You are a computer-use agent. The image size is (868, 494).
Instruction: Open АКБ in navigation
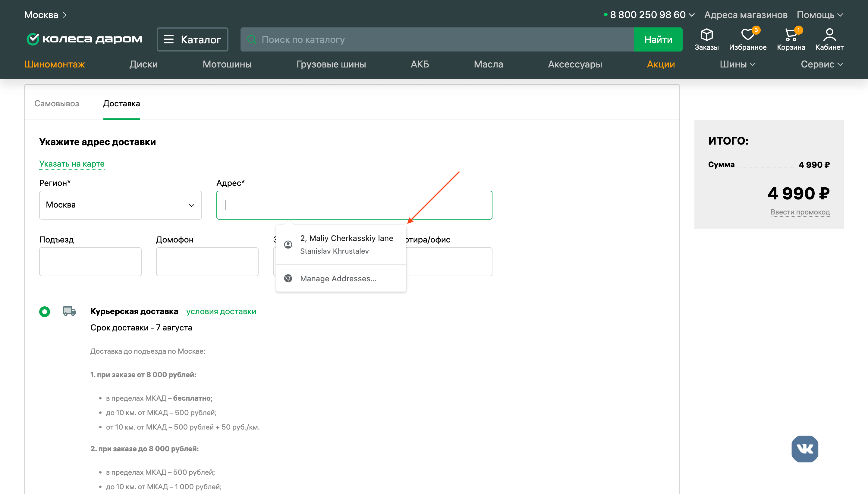pyautogui.click(x=420, y=64)
